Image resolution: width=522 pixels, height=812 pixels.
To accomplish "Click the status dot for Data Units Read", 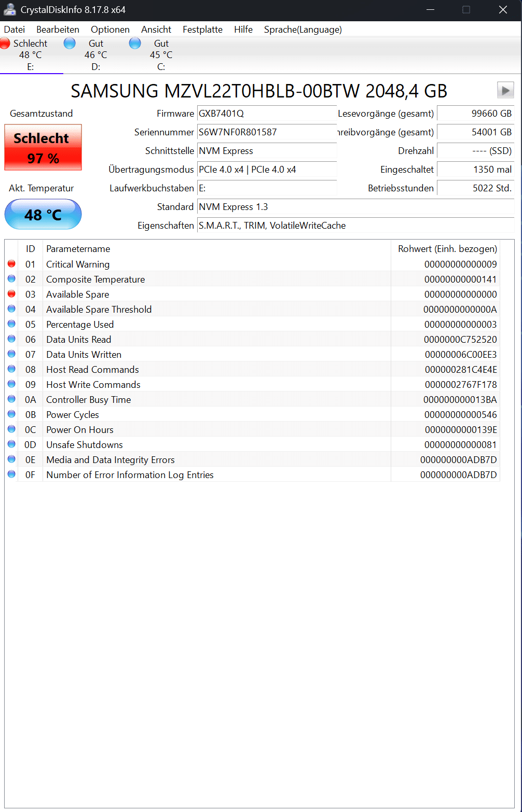I will (x=11, y=339).
